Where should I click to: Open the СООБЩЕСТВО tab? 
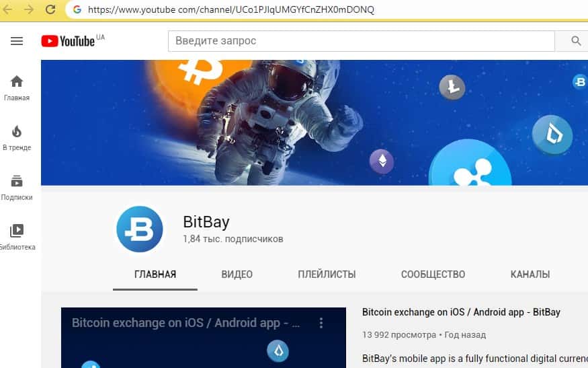[433, 274]
